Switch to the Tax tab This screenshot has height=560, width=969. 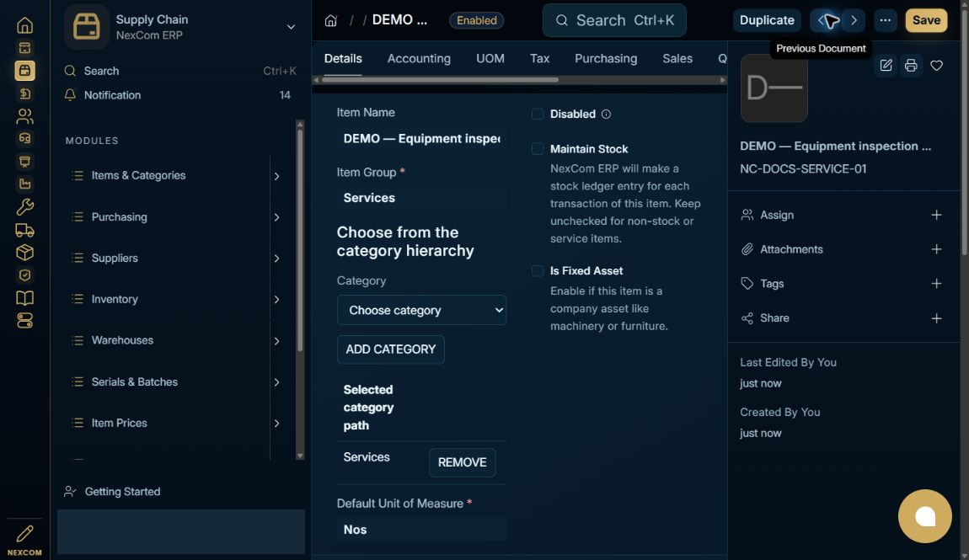539,59
